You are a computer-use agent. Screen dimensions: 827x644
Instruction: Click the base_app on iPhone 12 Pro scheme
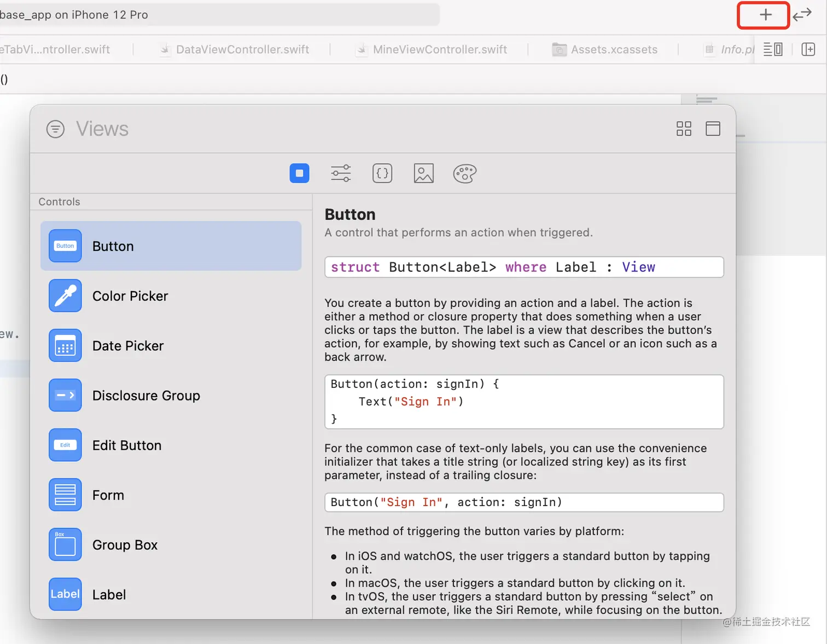tap(74, 15)
